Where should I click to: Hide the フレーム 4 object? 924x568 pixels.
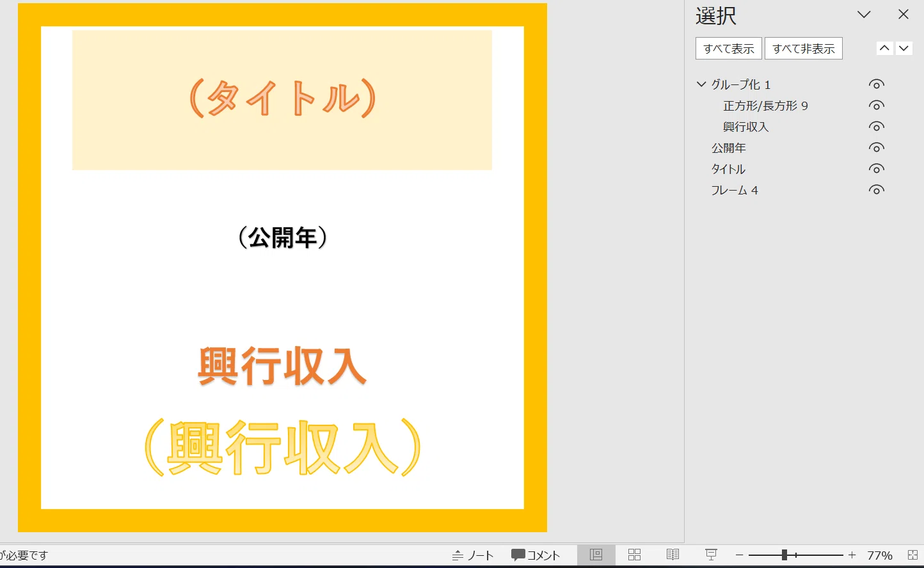pos(877,190)
